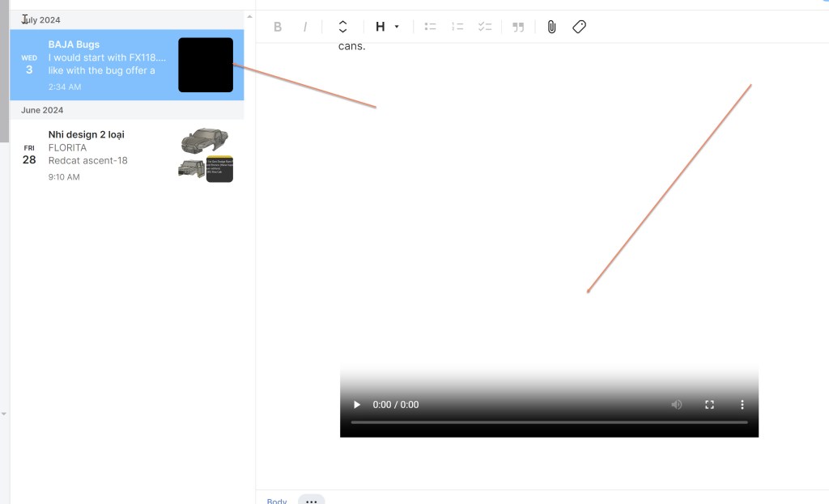
Task: Open the video's three-dot options menu
Action: 742,404
